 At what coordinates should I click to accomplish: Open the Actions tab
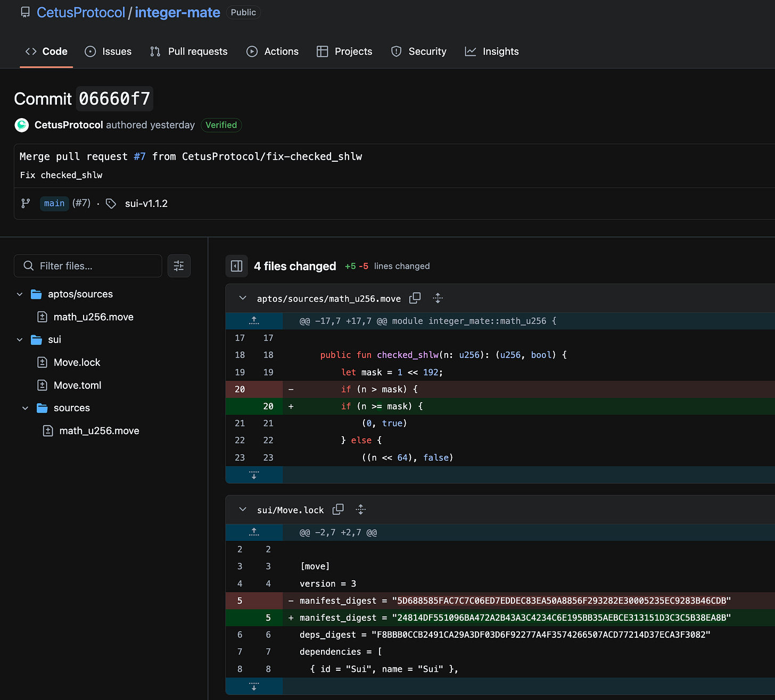pyautogui.click(x=273, y=52)
